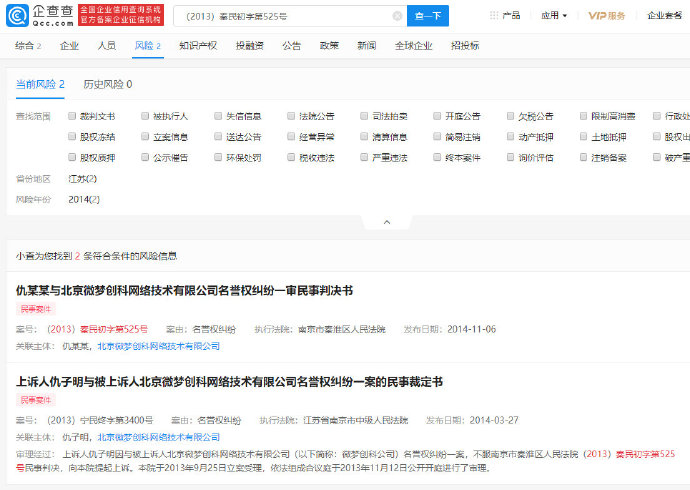Check the 法院公告 checkbox

click(x=291, y=116)
